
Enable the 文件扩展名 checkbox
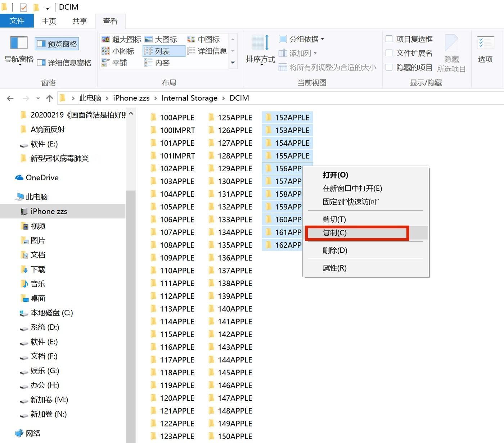[x=389, y=53]
